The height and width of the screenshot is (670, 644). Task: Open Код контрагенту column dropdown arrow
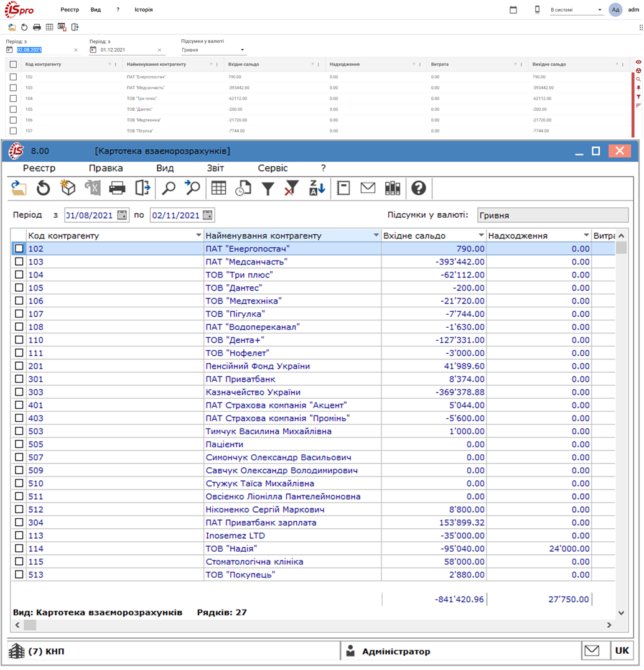point(198,235)
